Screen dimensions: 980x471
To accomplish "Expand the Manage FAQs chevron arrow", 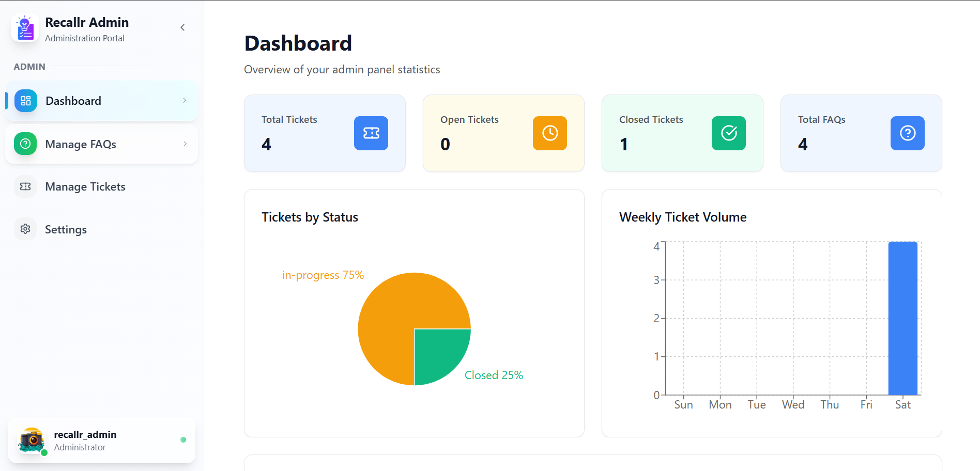I will point(185,144).
